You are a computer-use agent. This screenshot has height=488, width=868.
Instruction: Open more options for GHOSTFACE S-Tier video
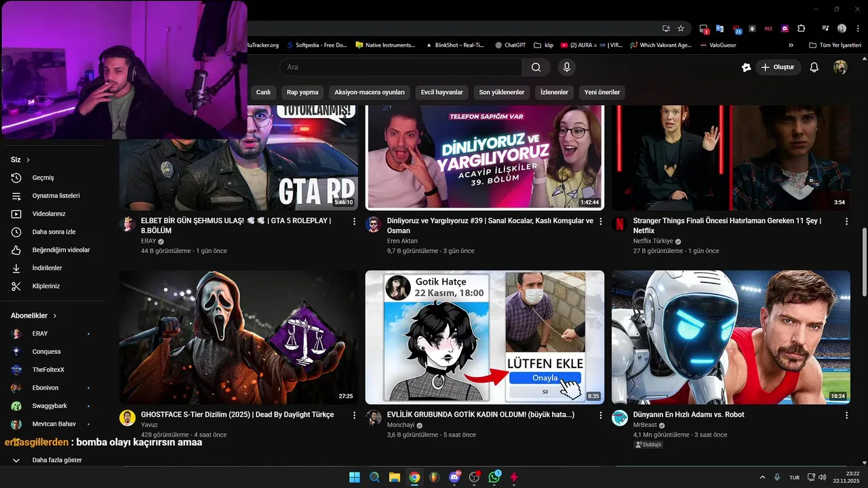point(354,415)
